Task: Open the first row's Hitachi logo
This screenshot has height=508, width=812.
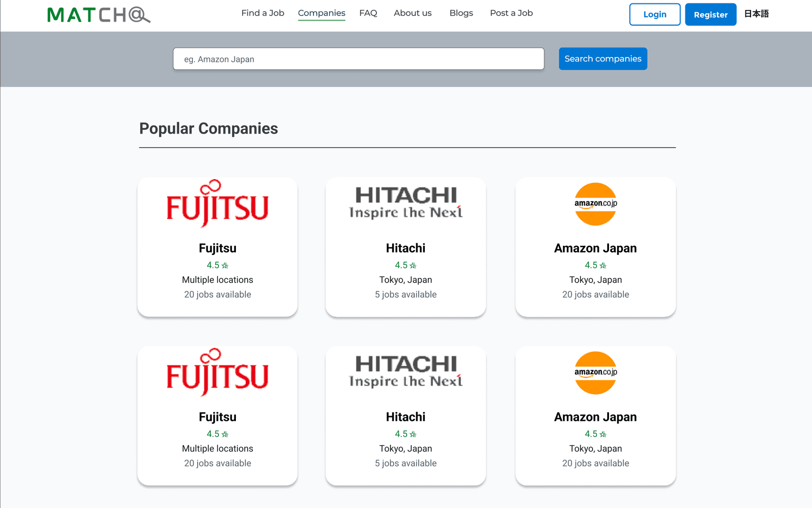Action: [x=406, y=203]
